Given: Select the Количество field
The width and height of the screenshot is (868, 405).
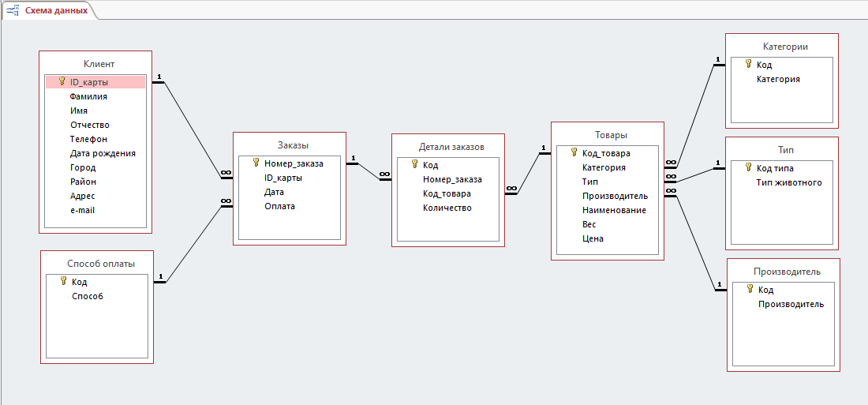Looking at the screenshot, I should 448,208.
